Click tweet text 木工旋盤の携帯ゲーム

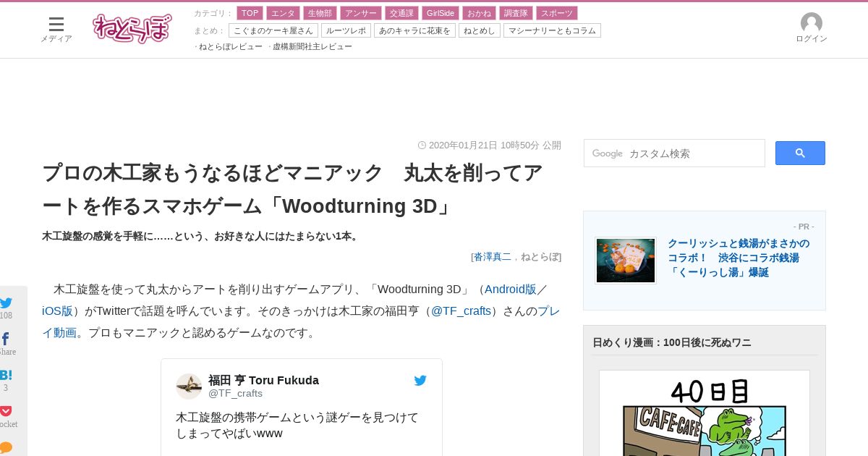pyautogui.click(x=297, y=426)
